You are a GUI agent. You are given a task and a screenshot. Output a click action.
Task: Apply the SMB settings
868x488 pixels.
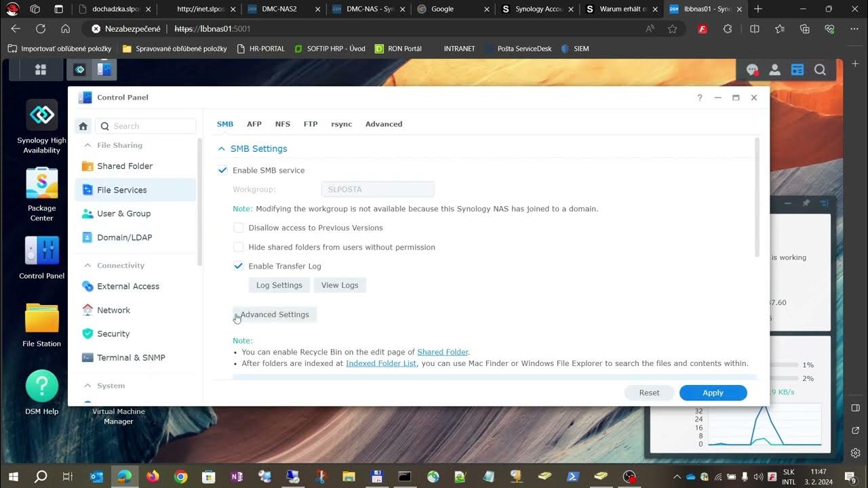(x=713, y=392)
